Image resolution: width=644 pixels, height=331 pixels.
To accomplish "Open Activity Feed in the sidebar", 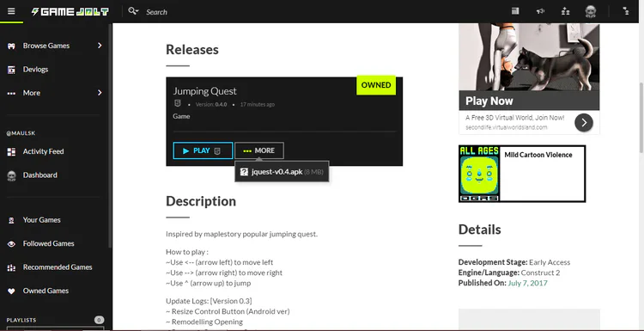I will pos(43,151).
